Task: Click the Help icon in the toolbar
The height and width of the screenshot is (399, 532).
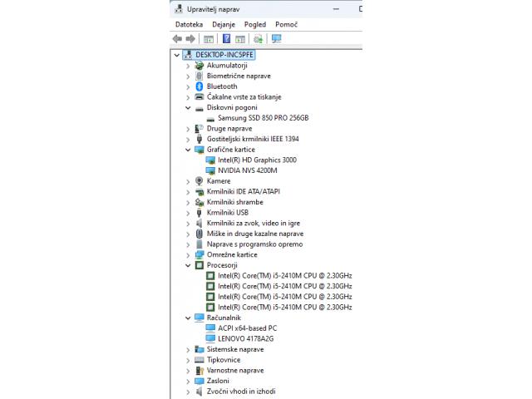Action: click(x=225, y=39)
